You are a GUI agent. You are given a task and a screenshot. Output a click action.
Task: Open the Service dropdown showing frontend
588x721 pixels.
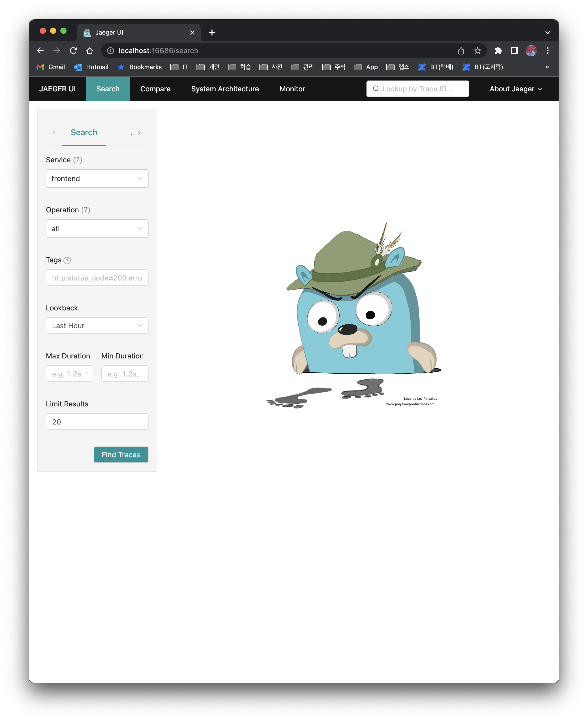(x=97, y=179)
